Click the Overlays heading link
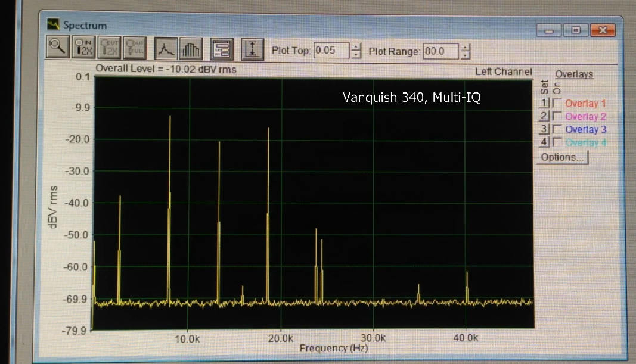The width and height of the screenshot is (636, 364). click(x=574, y=74)
